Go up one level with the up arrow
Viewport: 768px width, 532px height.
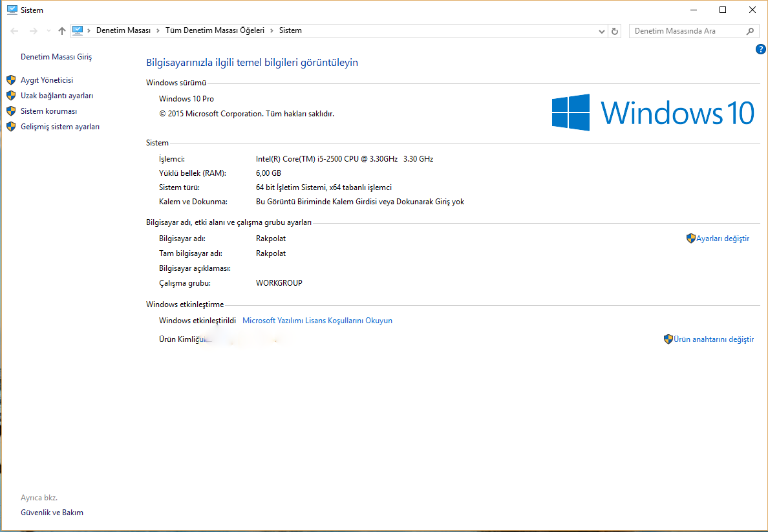[62, 31]
